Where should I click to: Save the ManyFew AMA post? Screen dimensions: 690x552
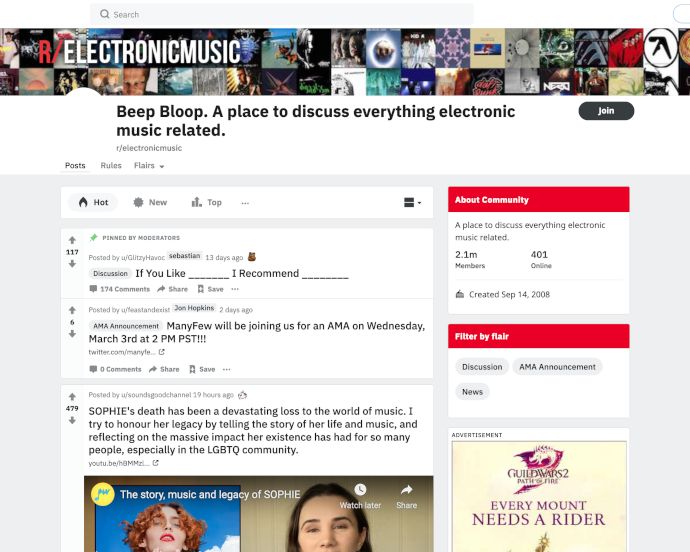tap(202, 369)
